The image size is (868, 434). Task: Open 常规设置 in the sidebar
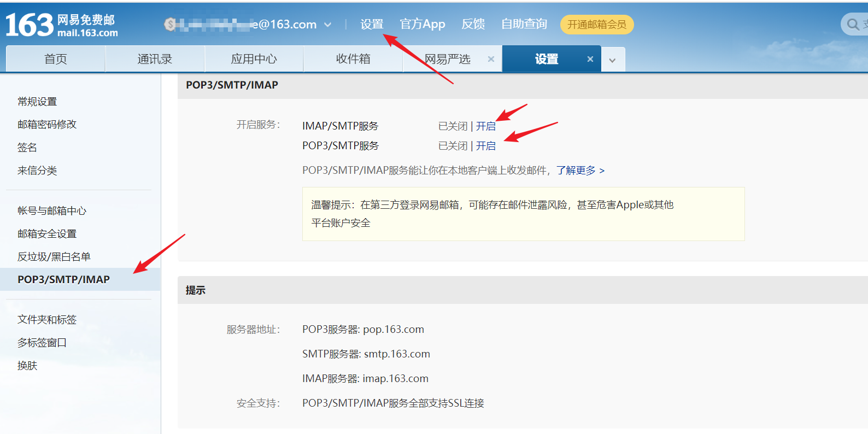(37, 102)
